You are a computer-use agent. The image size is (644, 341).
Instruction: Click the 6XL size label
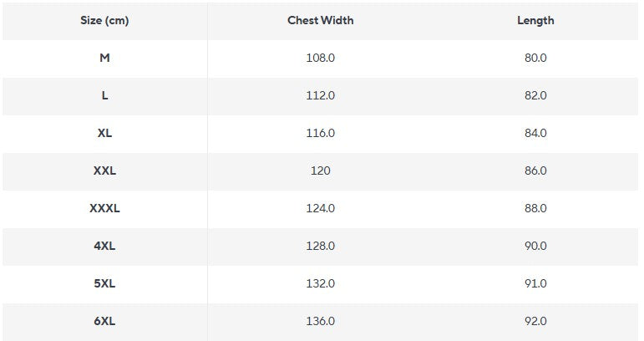[x=104, y=322]
